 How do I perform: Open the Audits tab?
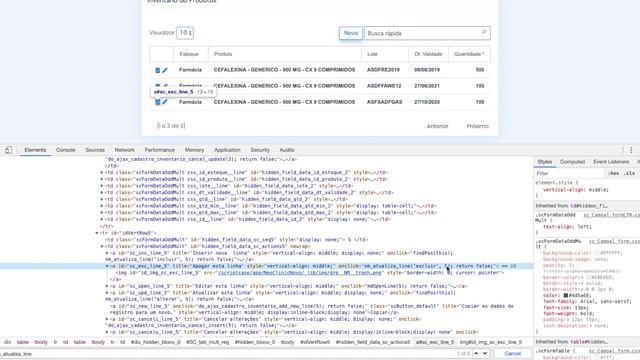click(x=287, y=150)
